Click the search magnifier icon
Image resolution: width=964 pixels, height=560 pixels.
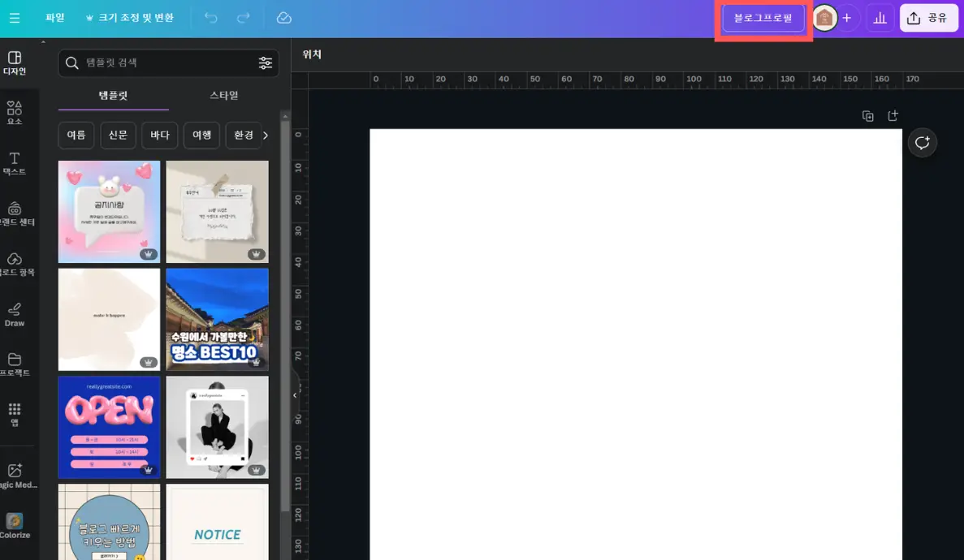pos(72,62)
